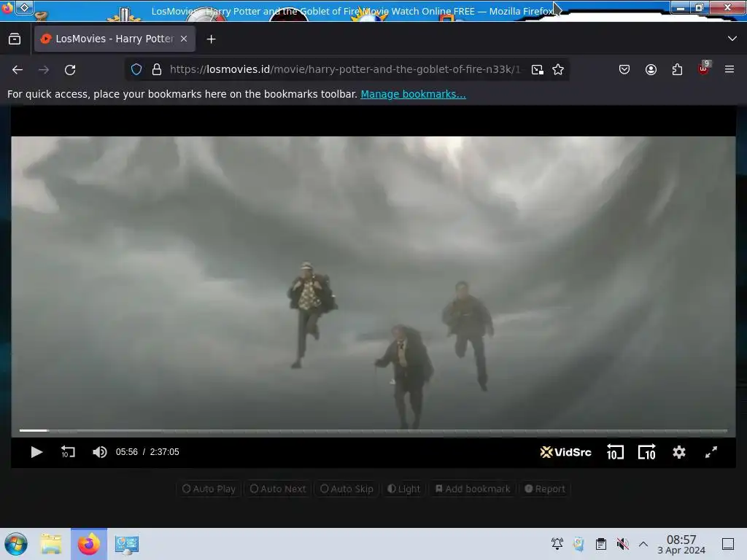747x560 pixels.
Task: Play the Harry Potter video
Action: 36,452
